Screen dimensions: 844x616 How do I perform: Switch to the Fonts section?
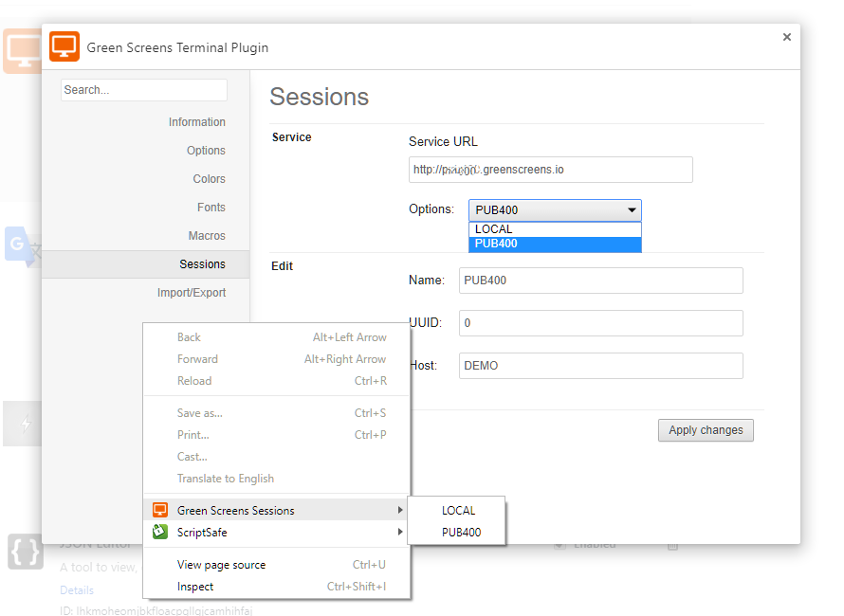pos(211,208)
